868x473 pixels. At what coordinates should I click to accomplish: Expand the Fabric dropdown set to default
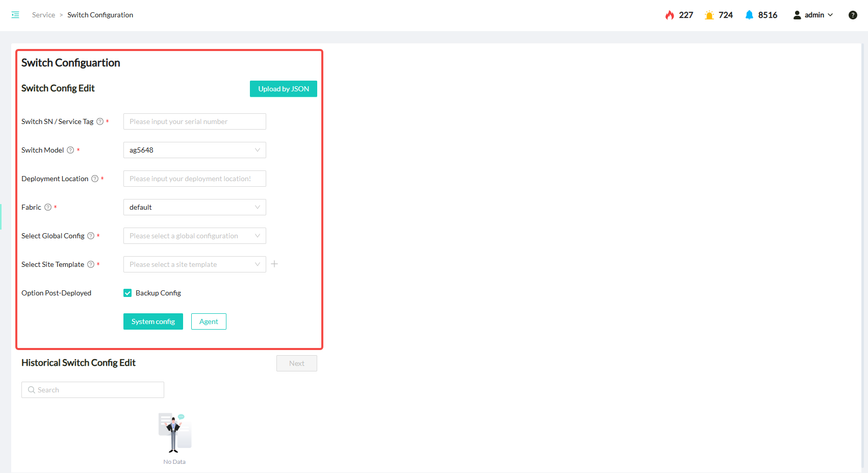pyautogui.click(x=194, y=207)
